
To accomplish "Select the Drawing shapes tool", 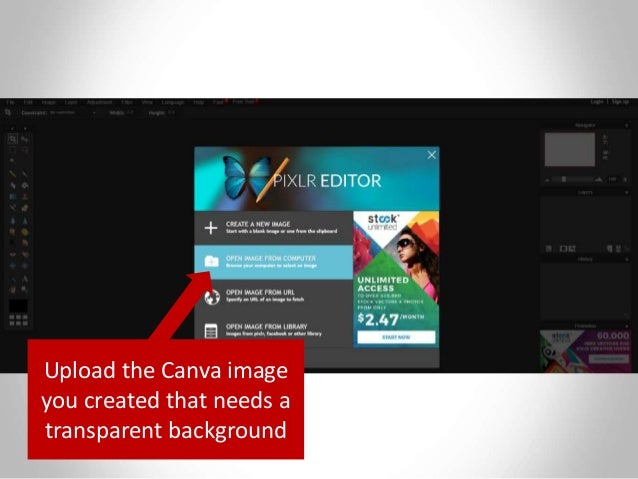I will coord(24,208).
